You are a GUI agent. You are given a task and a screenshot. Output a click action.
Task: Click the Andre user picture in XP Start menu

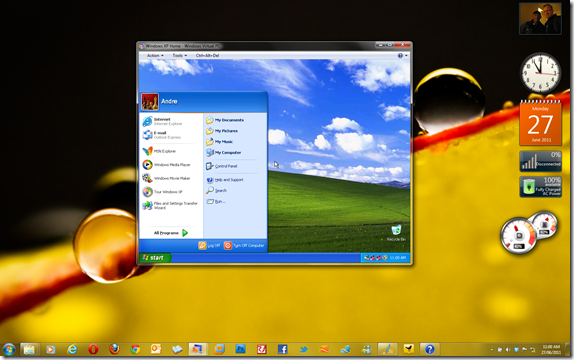[x=150, y=102]
